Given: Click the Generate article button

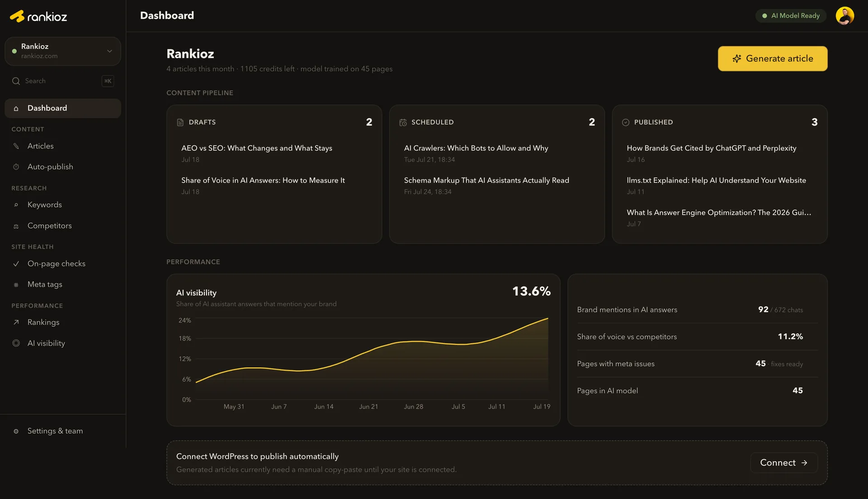Looking at the screenshot, I should click(773, 58).
